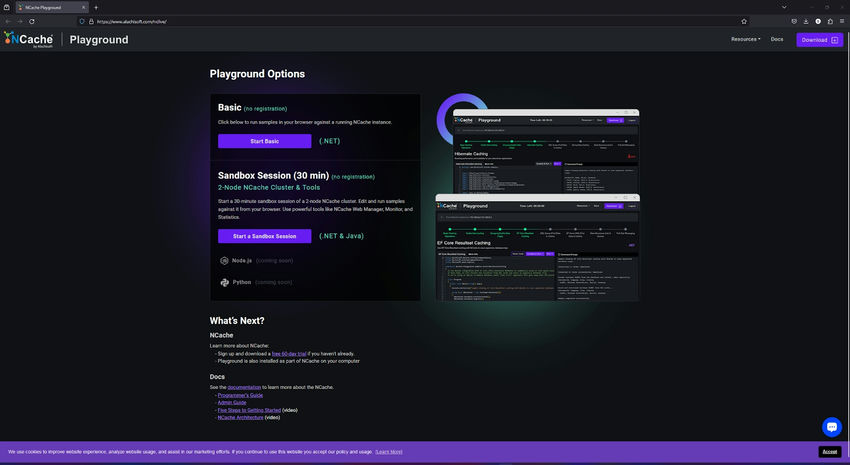
Task: Go forward to the next page
Action: click(x=20, y=21)
